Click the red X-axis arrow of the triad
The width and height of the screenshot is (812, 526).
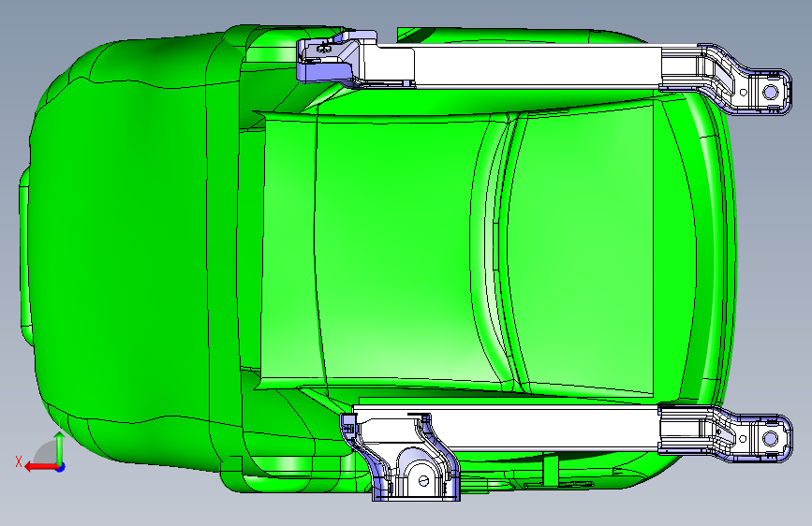[41, 467]
